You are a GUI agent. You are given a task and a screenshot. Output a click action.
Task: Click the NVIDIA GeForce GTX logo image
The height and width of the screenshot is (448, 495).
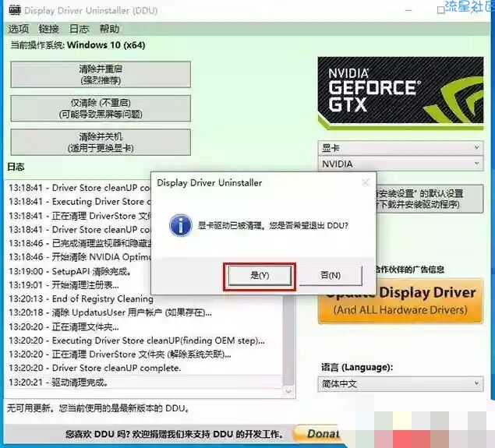[x=401, y=93]
